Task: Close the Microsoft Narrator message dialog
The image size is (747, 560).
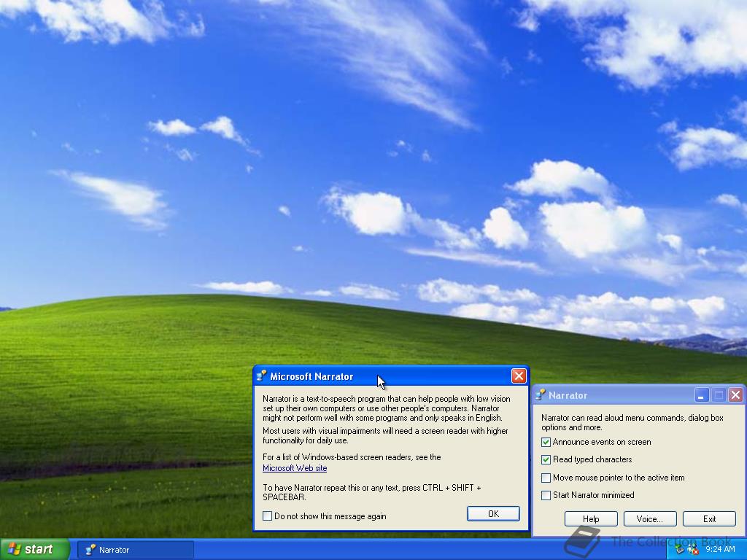Action: pyautogui.click(x=519, y=376)
